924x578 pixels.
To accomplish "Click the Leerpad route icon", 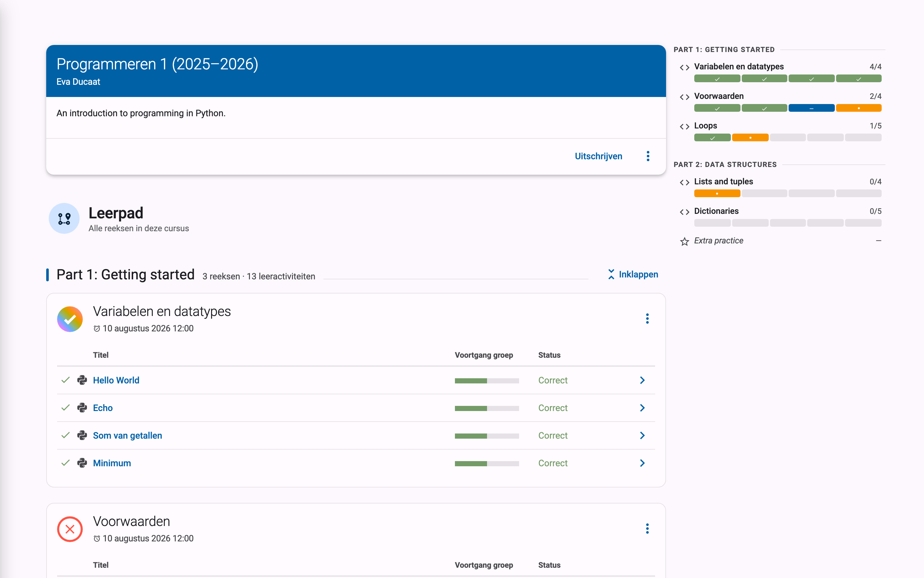I will pyautogui.click(x=64, y=218).
